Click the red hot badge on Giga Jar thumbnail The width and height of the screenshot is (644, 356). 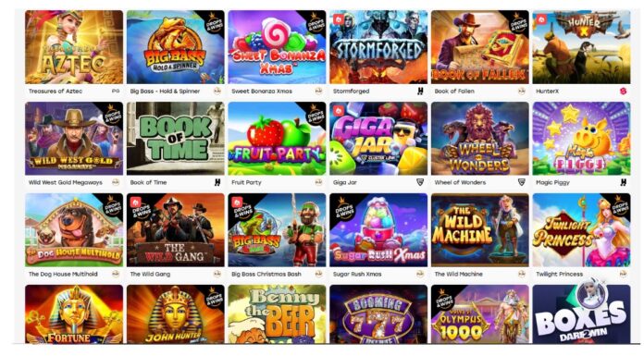pyautogui.click(x=339, y=111)
